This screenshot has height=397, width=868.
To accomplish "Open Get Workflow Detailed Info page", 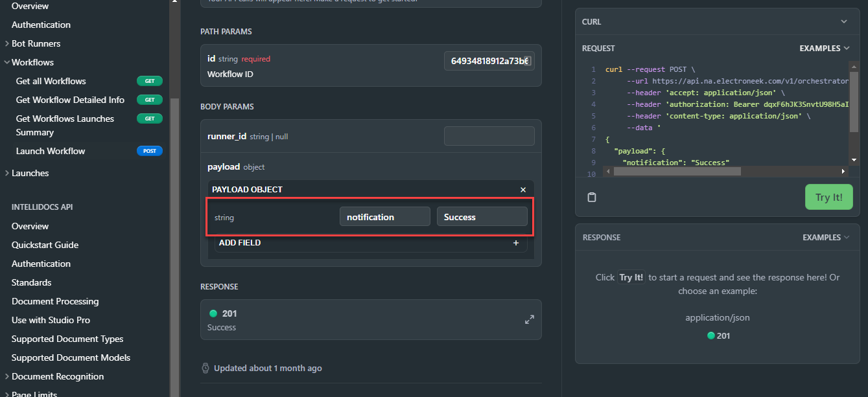I will click(70, 100).
